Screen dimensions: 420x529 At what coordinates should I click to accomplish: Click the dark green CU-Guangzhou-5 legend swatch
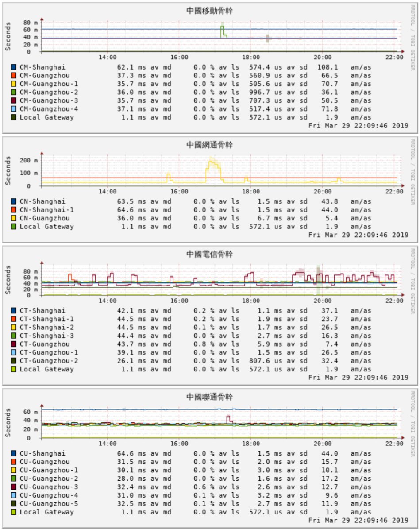pyautogui.click(x=13, y=504)
